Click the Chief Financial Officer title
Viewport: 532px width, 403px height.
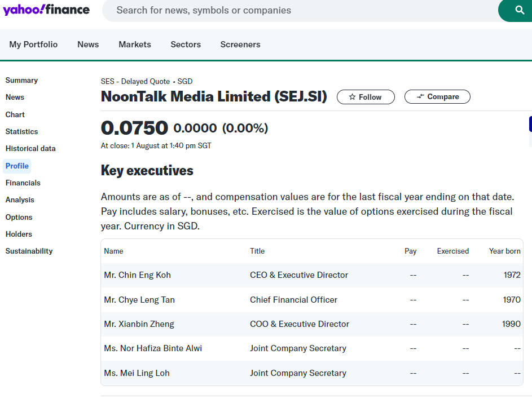click(x=293, y=300)
